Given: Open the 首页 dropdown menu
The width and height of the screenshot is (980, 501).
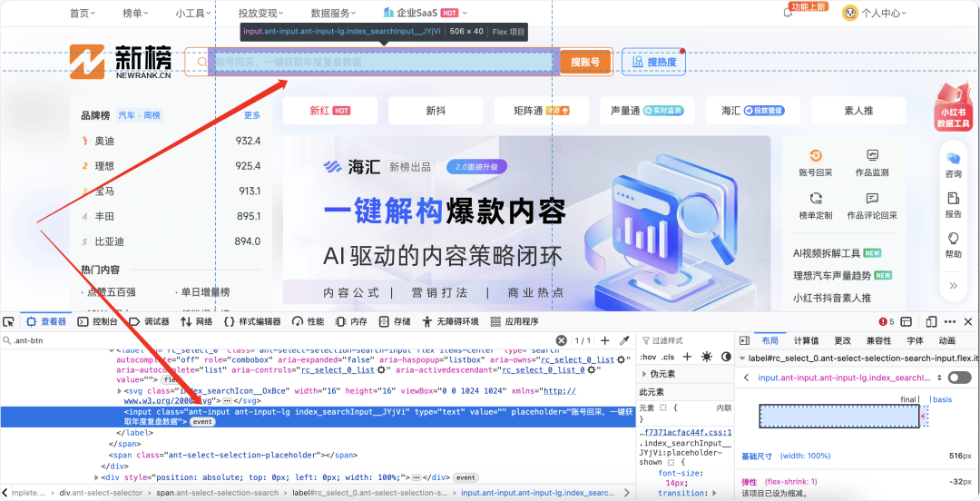Looking at the screenshot, I should coord(83,13).
